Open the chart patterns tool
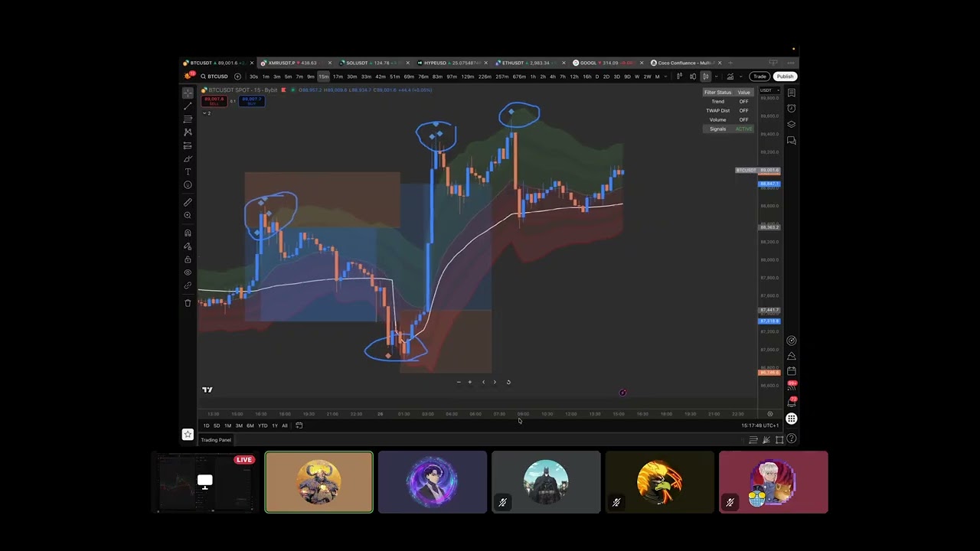The image size is (980, 551). coord(188,132)
